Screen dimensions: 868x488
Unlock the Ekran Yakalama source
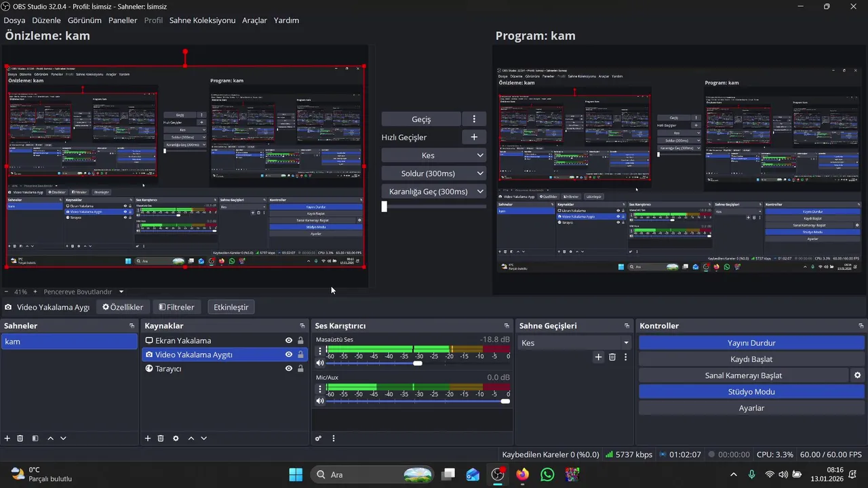click(x=300, y=341)
